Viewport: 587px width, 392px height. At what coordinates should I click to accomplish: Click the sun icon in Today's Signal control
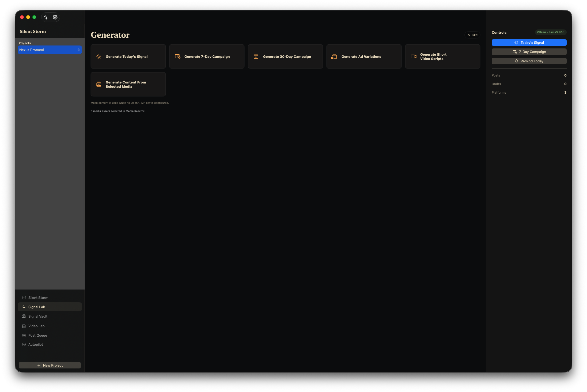(x=516, y=43)
